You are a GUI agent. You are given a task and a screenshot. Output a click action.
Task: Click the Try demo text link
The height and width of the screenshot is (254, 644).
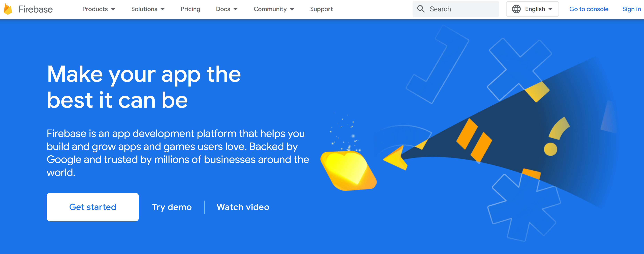click(x=172, y=207)
